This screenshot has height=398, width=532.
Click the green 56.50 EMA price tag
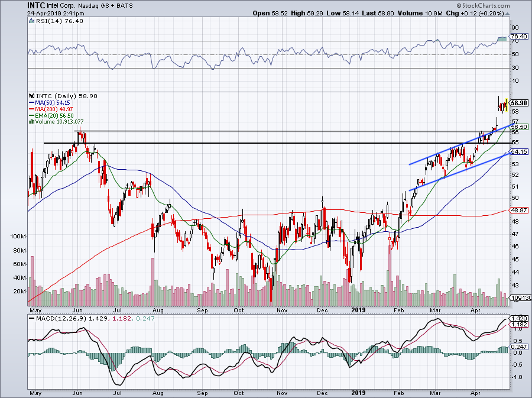(519, 127)
